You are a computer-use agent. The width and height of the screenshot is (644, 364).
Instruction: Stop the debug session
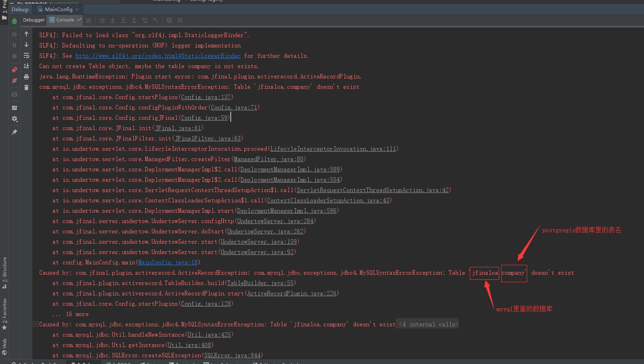tap(14, 56)
